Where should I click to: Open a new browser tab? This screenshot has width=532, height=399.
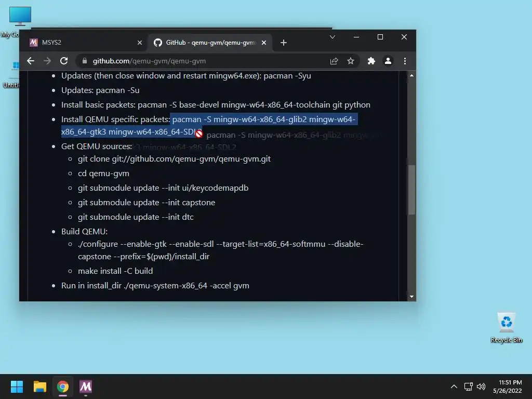tap(284, 43)
